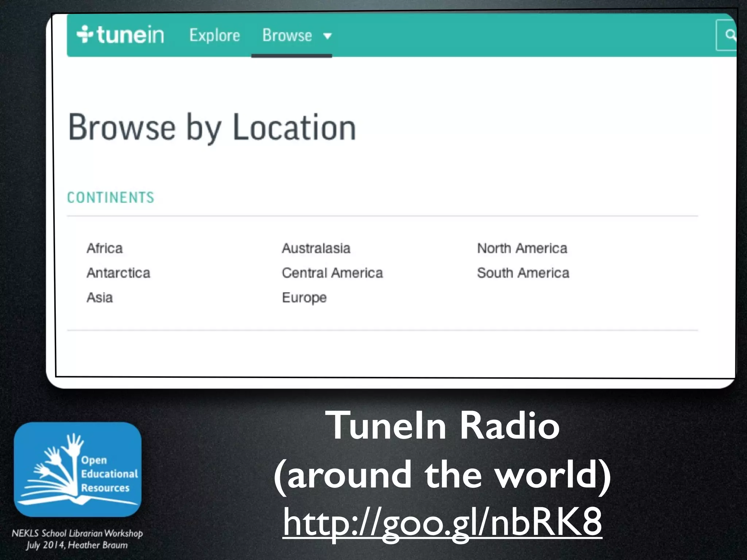Click the CONTINENTS section heading

tap(111, 198)
